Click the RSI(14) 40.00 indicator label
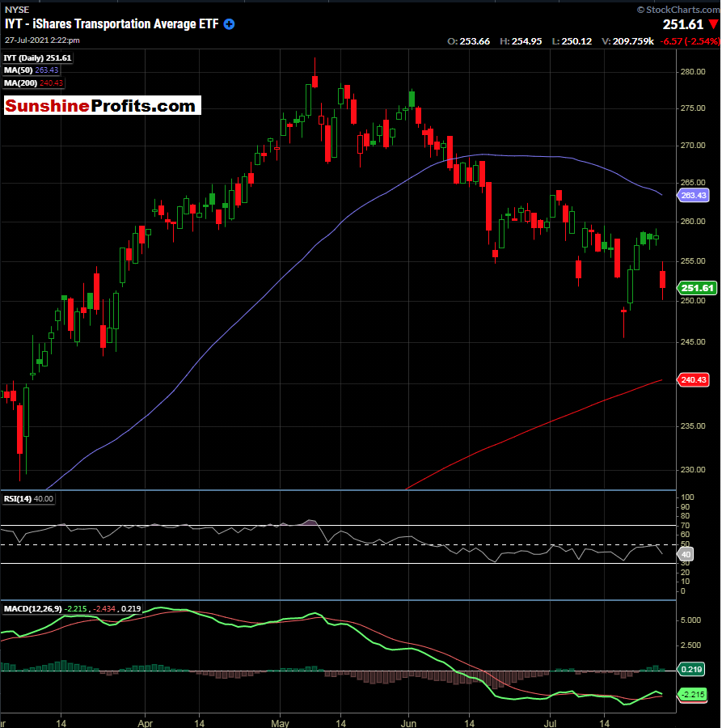 coord(29,498)
